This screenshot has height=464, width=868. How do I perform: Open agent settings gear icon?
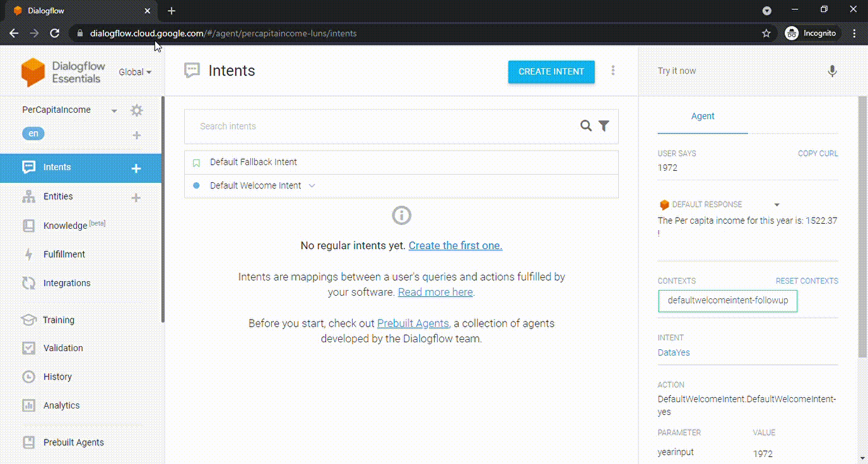coord(136,110)
